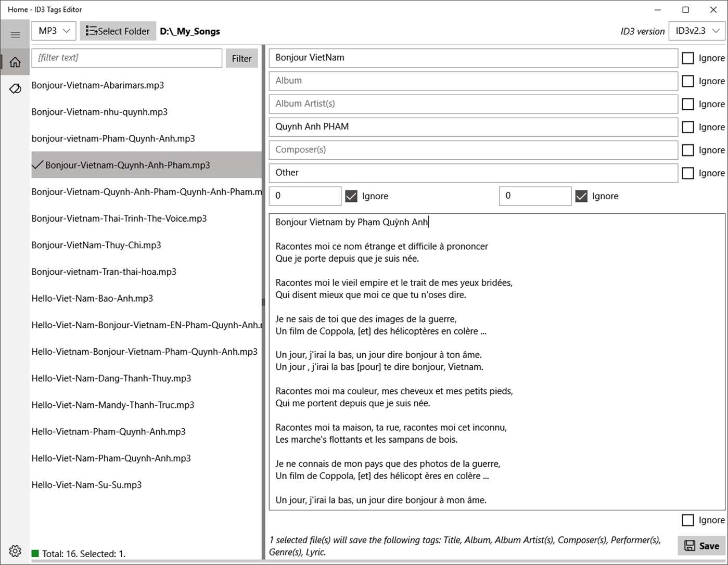The width and height of the screenshot is (728, 565).
Task: Toggle Ignore for the Composer(s) field
Action: (x=688, y=150)
